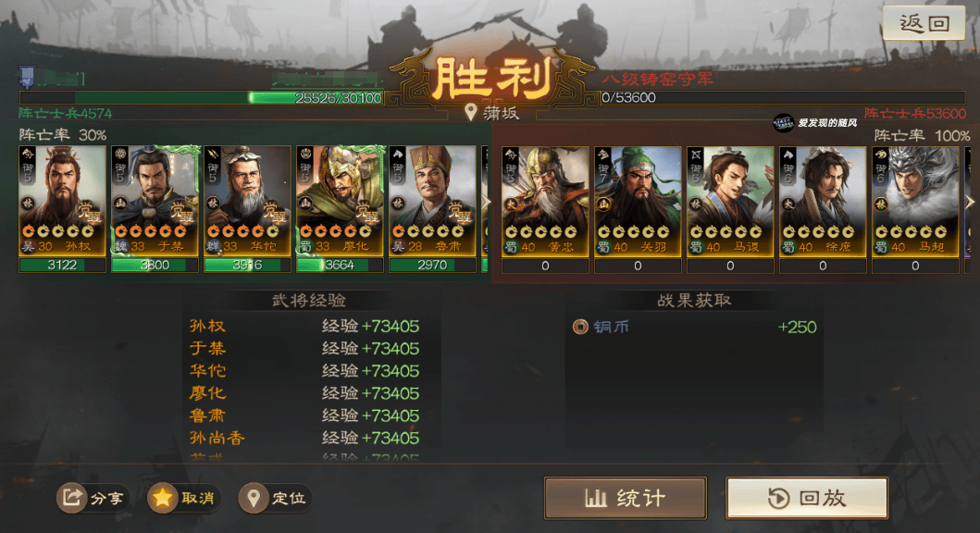
Task: Click the share (分享) icon
Action: [72, 498]
